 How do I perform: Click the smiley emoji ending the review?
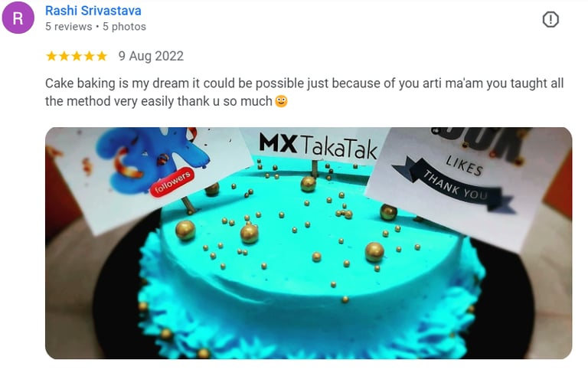tap(281, 101)
